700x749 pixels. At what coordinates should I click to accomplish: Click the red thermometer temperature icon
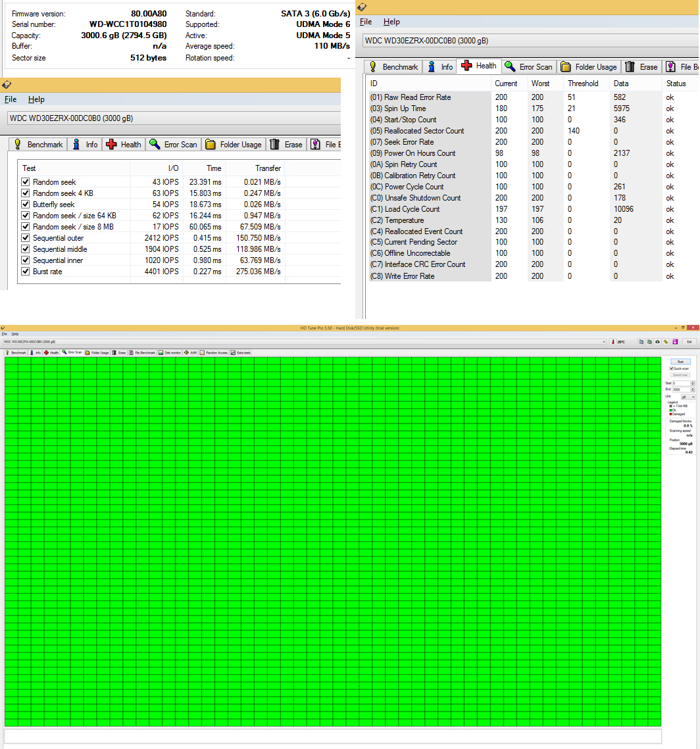[x=612, y=342]
